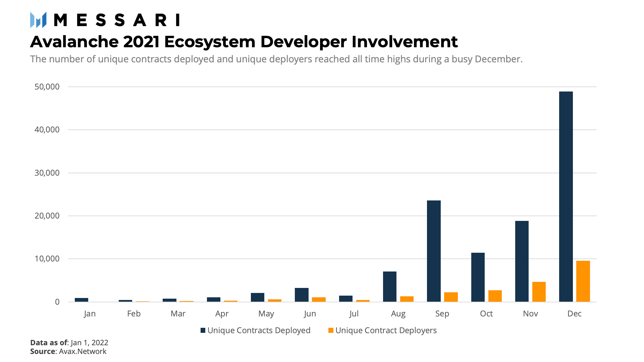644x362 pixels.
Task: Click the 'Source: Avax.Network' footnote
Action: [68, 351]
